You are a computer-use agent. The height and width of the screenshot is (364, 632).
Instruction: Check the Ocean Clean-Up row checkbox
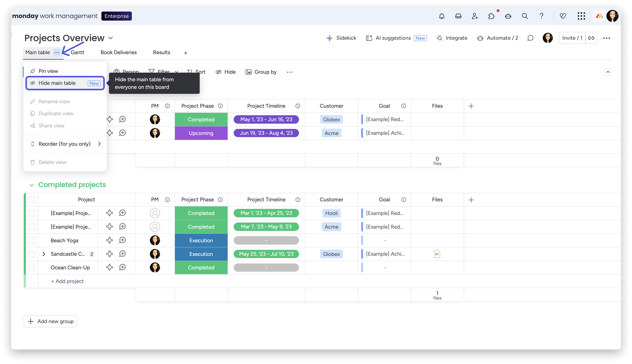32,267
